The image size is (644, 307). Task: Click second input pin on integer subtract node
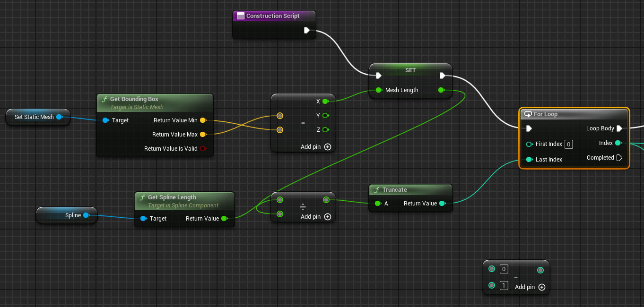492,285
